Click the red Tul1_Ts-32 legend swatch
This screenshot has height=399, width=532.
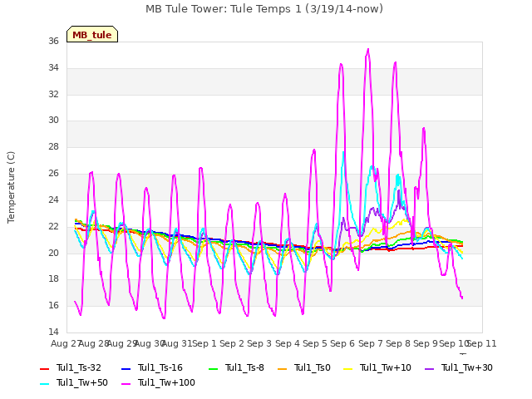pyautogui.click(x=44, y=369)
